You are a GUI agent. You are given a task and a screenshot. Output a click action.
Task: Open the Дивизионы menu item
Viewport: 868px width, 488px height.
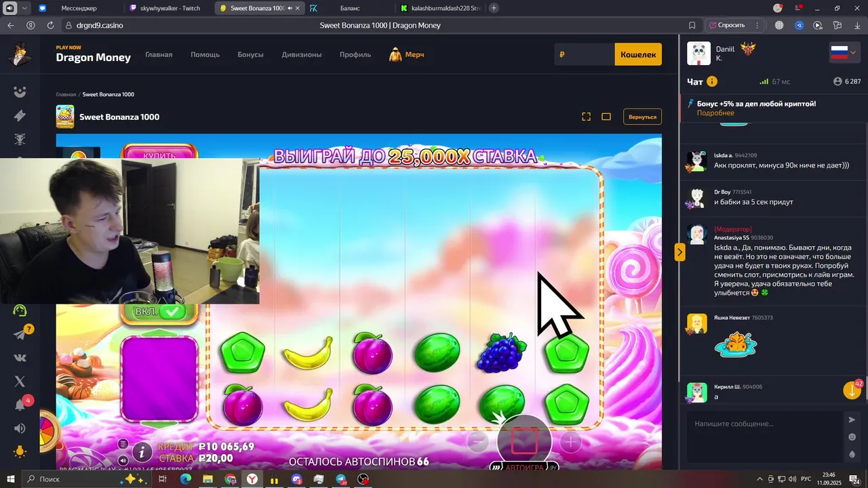[x=302, y=54]
